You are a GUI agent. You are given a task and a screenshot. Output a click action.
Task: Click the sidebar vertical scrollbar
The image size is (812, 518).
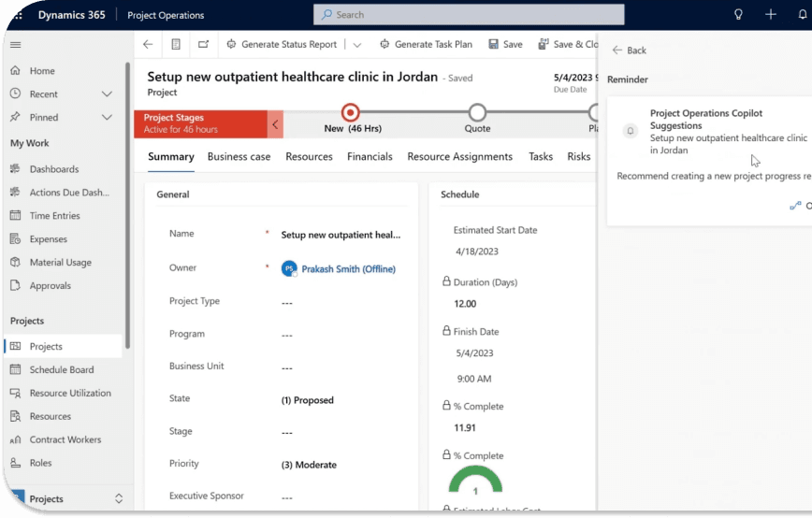[x=127, y=206]
